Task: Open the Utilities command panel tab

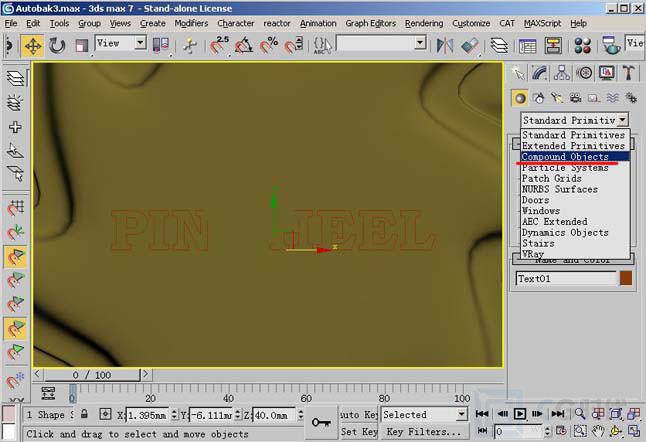Action: 629,73
